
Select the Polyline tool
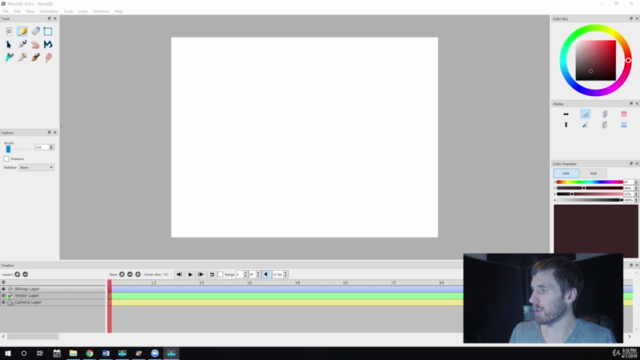click(48, 44)
